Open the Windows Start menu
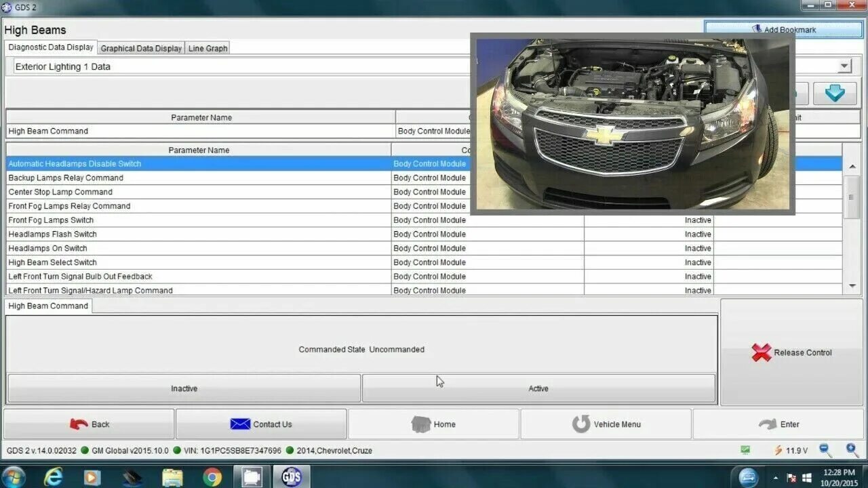 tap(13, 477)
